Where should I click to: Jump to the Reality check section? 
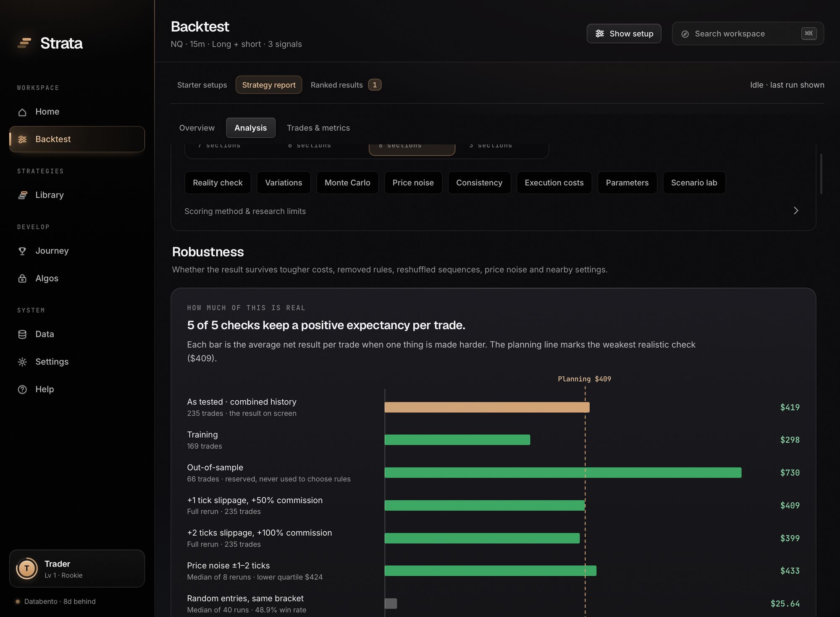(218, 183)
